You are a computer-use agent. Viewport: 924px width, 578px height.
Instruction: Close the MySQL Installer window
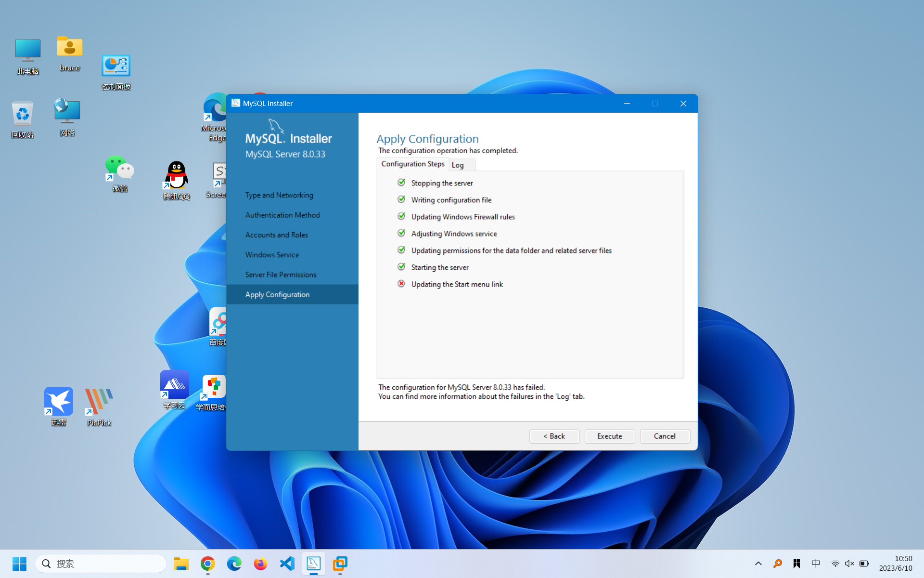(683, 104)
